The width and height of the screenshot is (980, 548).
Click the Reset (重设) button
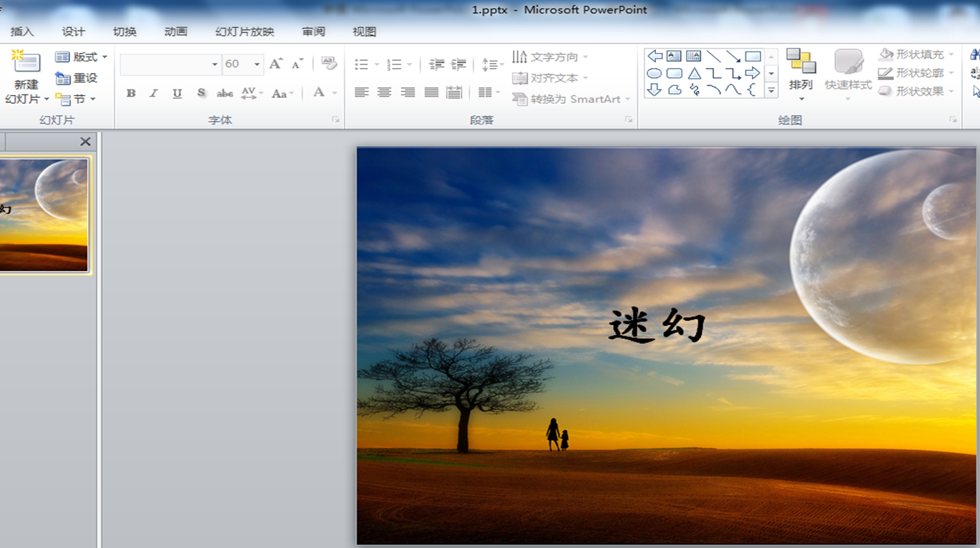(x=77, y=78)
